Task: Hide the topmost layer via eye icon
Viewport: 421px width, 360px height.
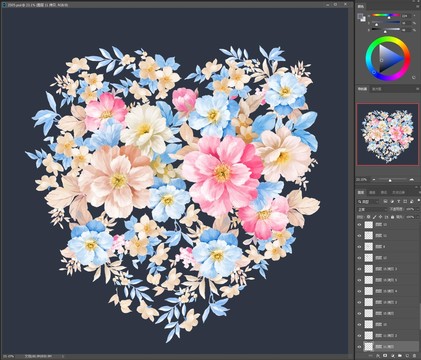Action: pos(359,225)
